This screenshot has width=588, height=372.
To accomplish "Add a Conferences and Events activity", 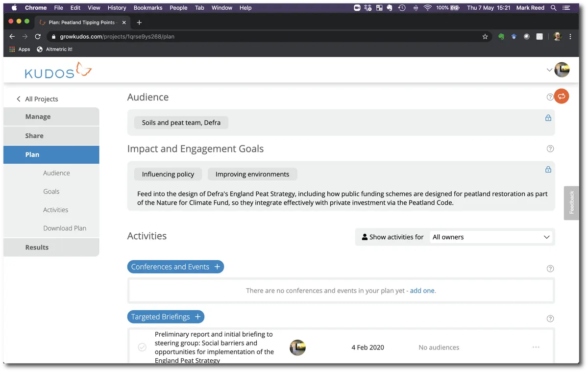I will click(x=175, y=267).
